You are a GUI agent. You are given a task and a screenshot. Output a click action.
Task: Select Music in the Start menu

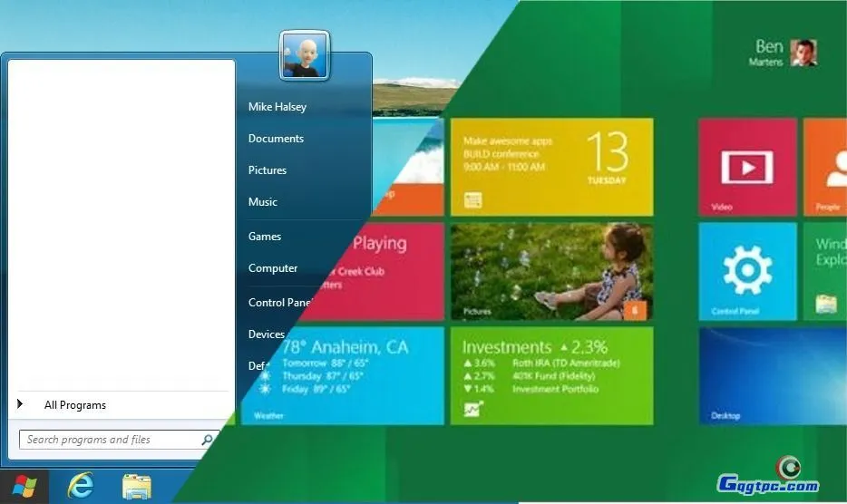pyautogui.click(x=263, y=202)
